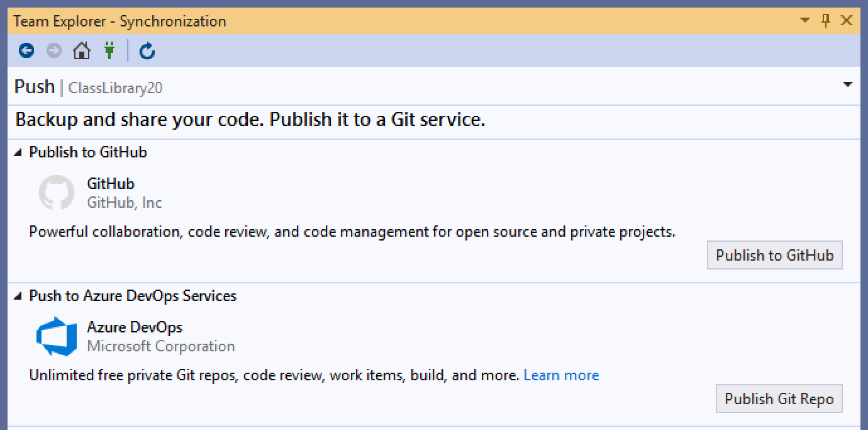868x430 pixels.
Task: Select the ClassLibrary20 repository name
Action: point(116,88)
